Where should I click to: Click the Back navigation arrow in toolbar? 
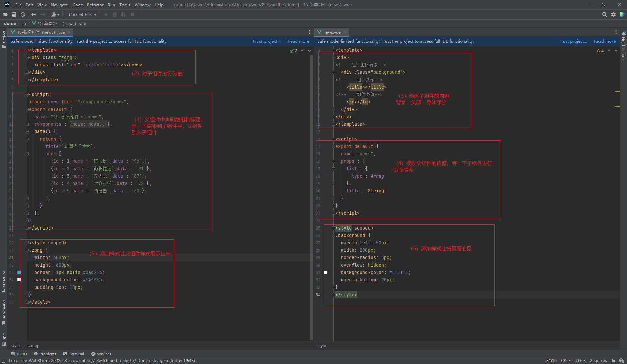(x=33, y=14)
